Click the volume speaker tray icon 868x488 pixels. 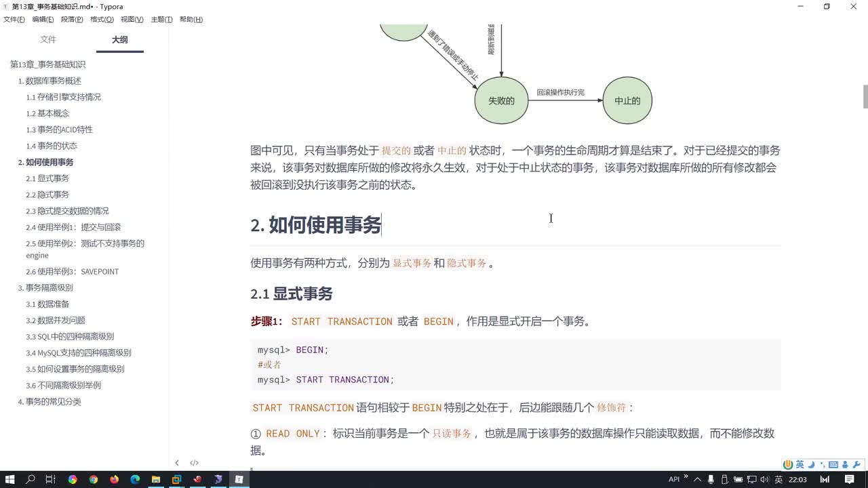(764, 479)
